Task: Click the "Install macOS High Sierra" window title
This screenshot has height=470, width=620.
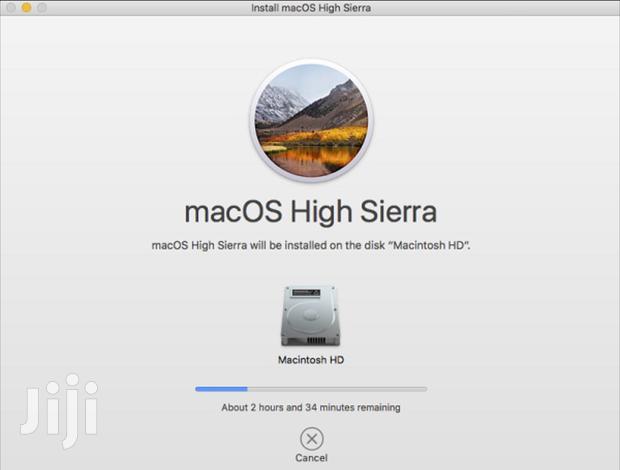Action: (311, 8)
